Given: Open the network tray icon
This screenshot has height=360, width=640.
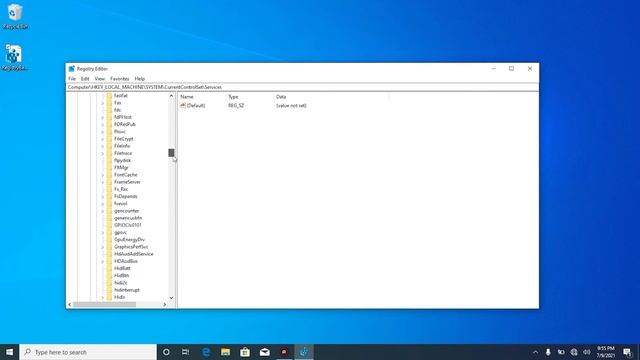Looking at the screenshot, I should click(574, 352).
